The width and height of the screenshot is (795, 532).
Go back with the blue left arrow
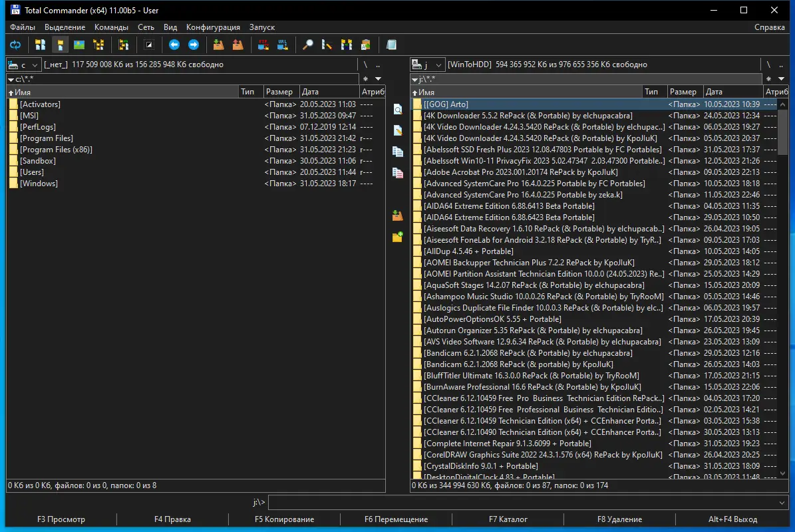point(174,45)
